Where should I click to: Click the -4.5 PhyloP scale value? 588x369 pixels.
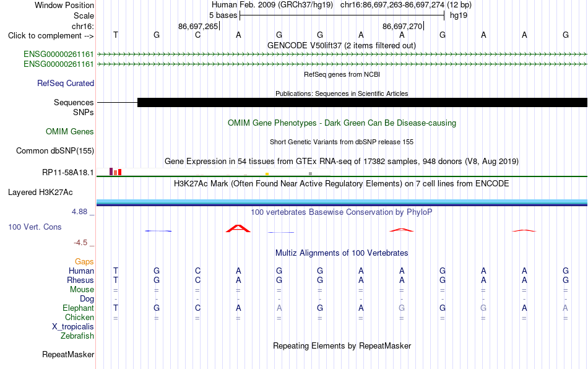[80, 243]
